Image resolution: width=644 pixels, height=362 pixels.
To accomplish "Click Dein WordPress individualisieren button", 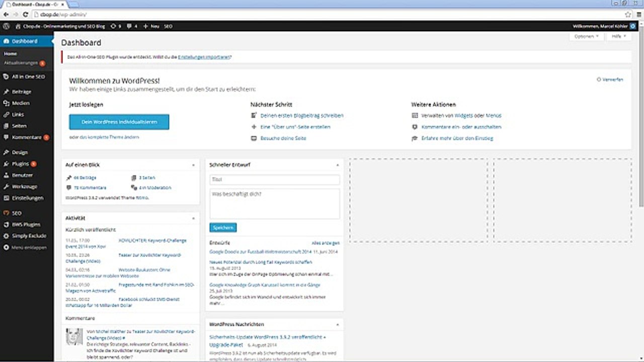I will click(x=119, y=122).
